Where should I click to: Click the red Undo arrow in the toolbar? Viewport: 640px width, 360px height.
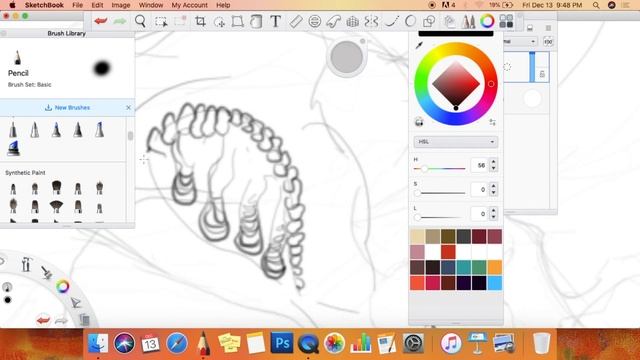[100, 21]
